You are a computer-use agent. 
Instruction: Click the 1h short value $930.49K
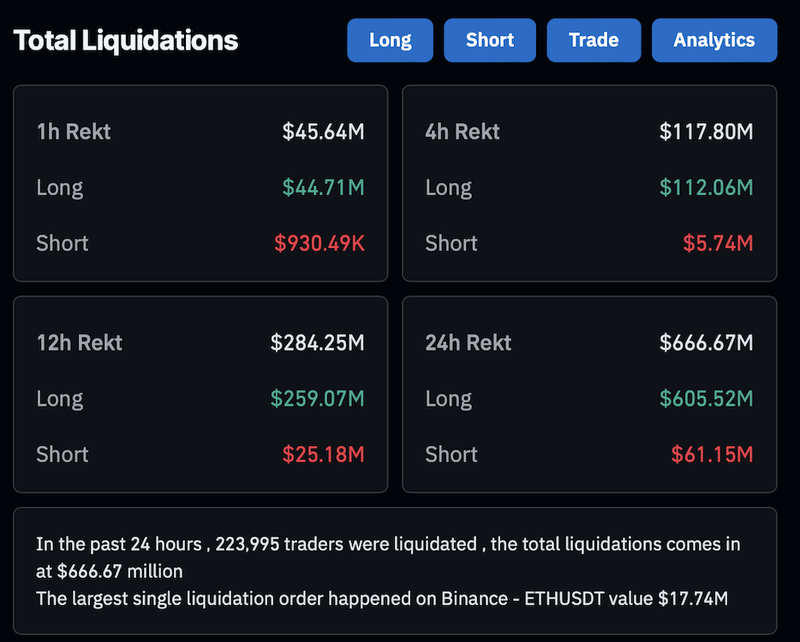(319, 243)
